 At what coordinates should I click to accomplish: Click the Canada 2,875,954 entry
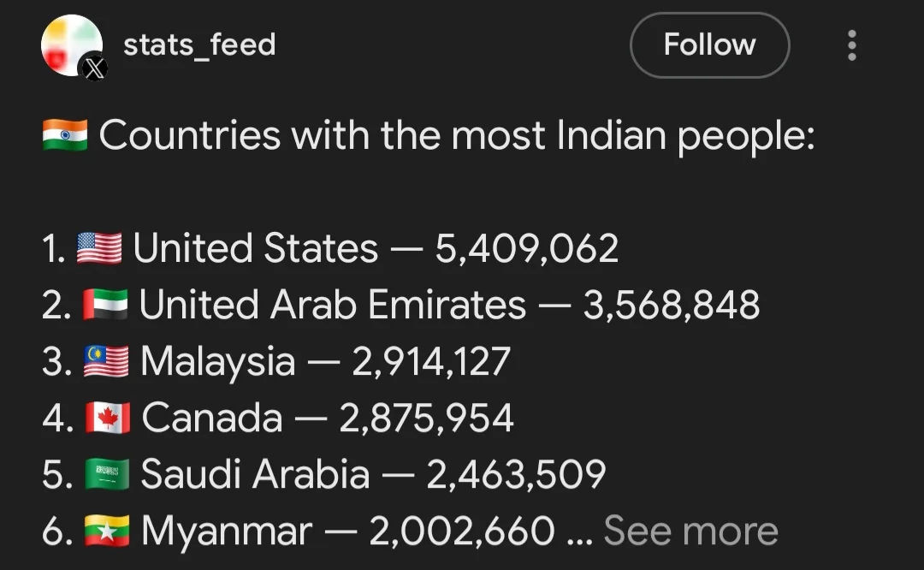click(x=328, y=419)
